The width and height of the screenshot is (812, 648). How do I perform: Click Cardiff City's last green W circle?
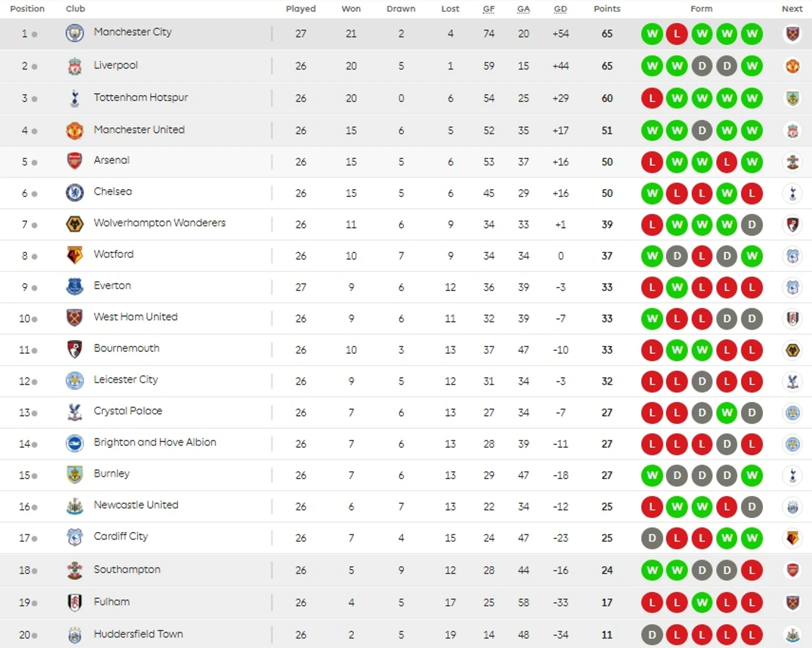point(752,538)
